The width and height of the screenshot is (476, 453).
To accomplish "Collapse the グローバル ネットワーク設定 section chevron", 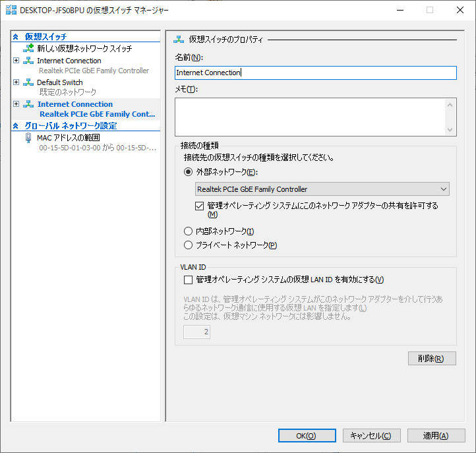I will coord(16,126).
